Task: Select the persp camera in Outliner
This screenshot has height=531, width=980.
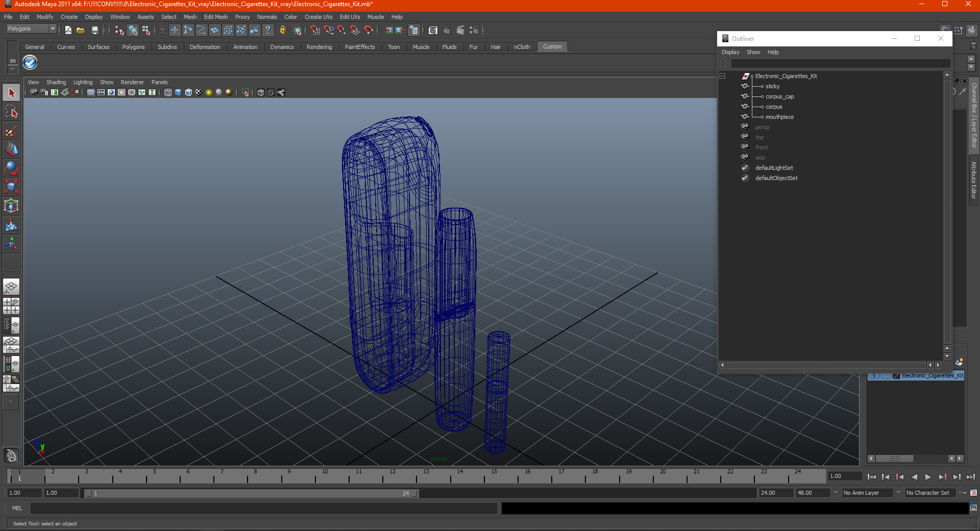Action: point(762,127)
